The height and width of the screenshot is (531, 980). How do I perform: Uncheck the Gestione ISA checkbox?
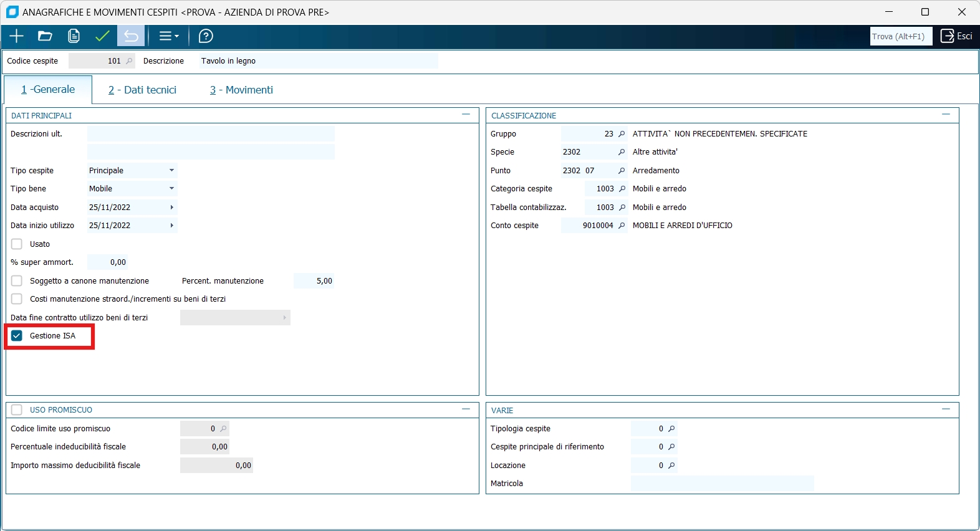pos(17,336)
